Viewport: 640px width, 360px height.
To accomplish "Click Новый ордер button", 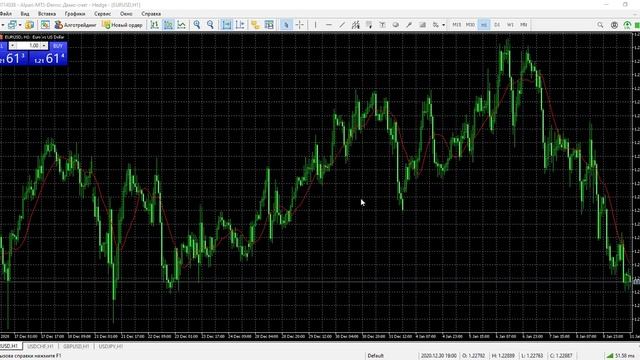I will pyautogui.click(x=122, y=25).
